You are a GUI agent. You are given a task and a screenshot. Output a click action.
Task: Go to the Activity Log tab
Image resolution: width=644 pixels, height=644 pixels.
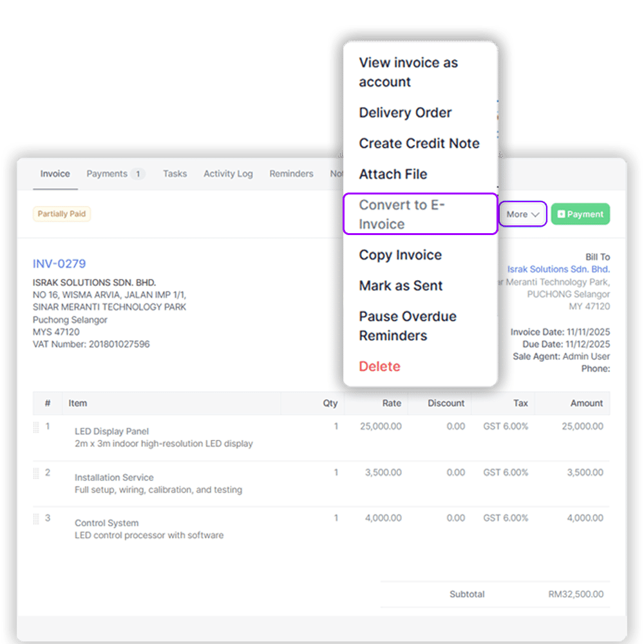tap(228, 174)
